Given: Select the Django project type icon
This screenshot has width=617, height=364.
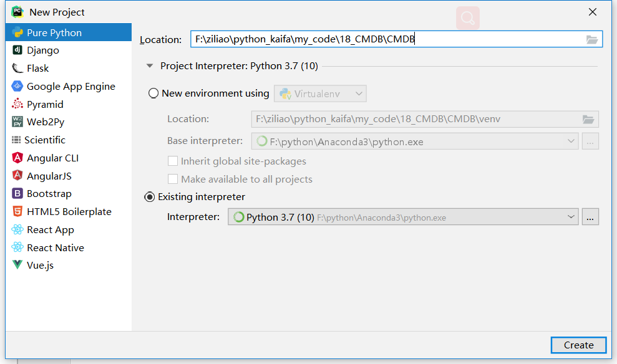Looking at the screenshot, I should tap(17, 50).
